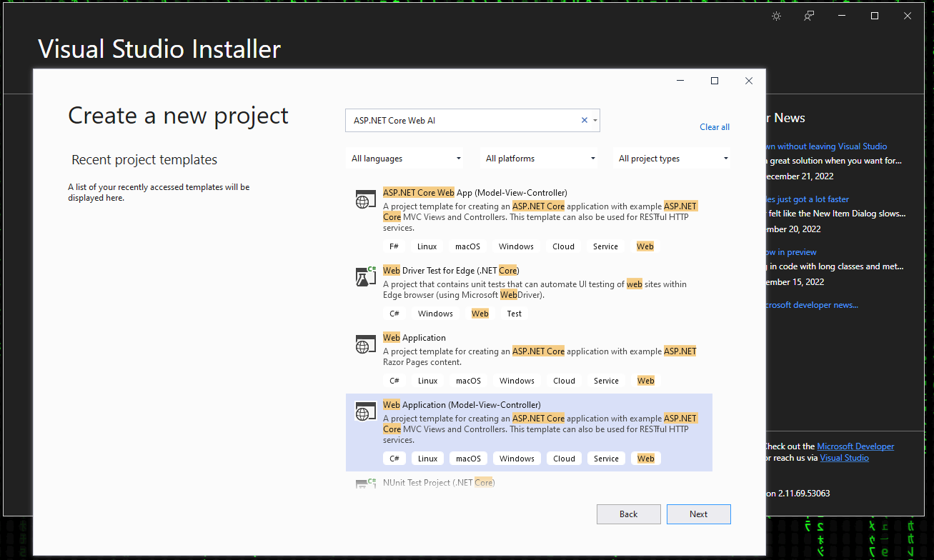Expand the All project types dropdown

(672, 158)
